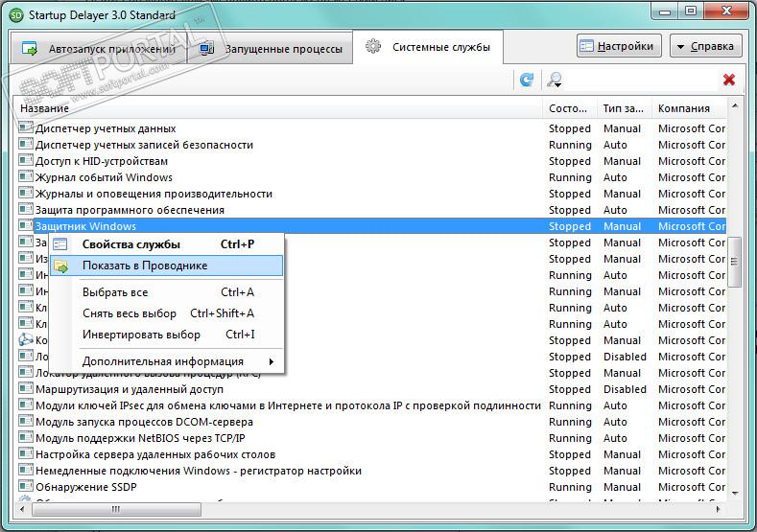The height and width of the screenshot is (532, 757).
Task: Click Stopped status of Диспетчер учетных данных
Action: pos(570,128)
